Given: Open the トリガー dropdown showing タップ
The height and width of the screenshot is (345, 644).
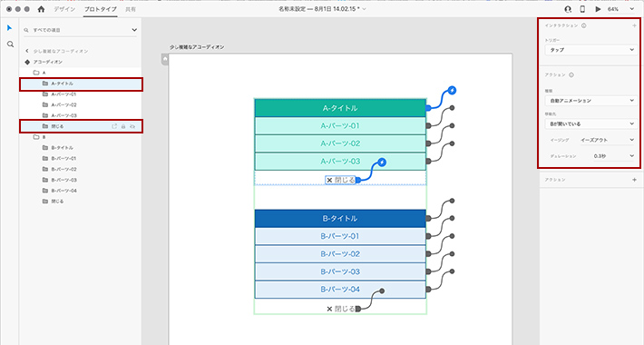Looking at the screenshot, I should [x=591, y=50].
